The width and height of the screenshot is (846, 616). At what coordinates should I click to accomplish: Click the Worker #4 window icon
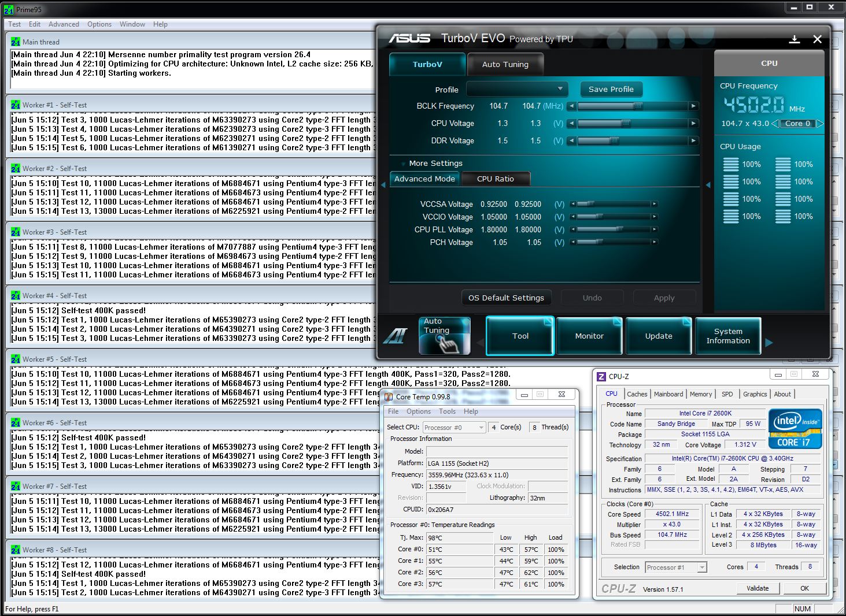coord(16,296)
